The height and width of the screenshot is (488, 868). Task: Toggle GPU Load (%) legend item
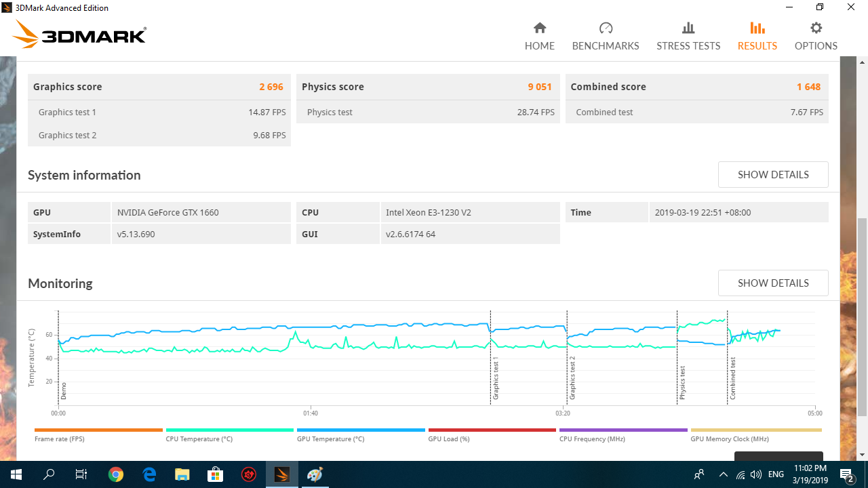pos(492,434)
